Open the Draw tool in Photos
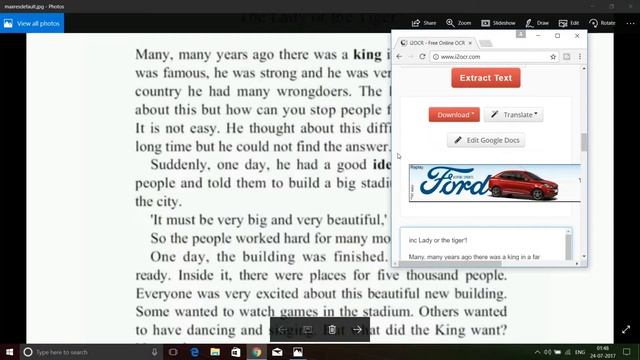 tap(537, 23)
